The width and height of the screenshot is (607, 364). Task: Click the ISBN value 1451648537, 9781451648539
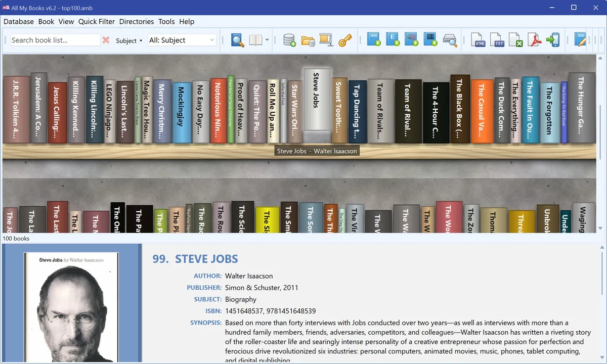pyautogui.click(x=271, y=311)
